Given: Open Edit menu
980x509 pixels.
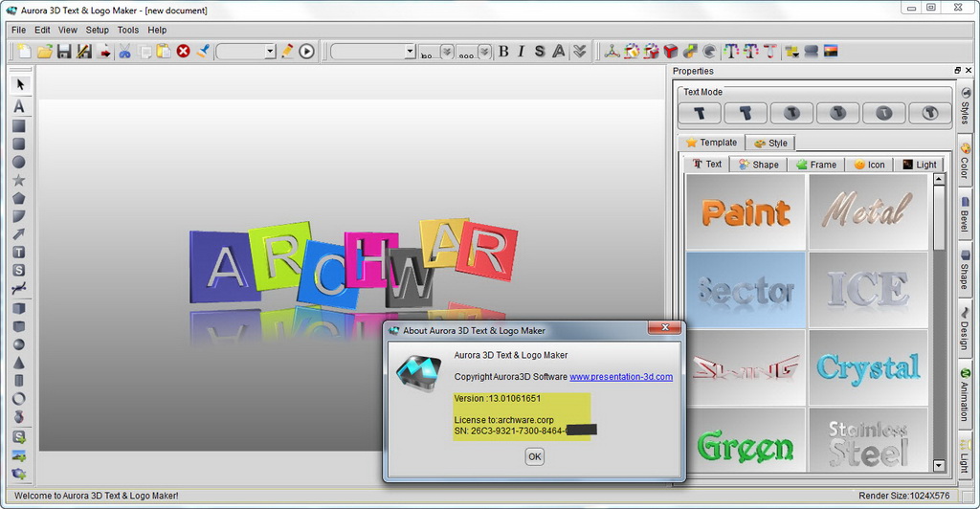Looking at the screenshot, I should [x=42, y=30].
